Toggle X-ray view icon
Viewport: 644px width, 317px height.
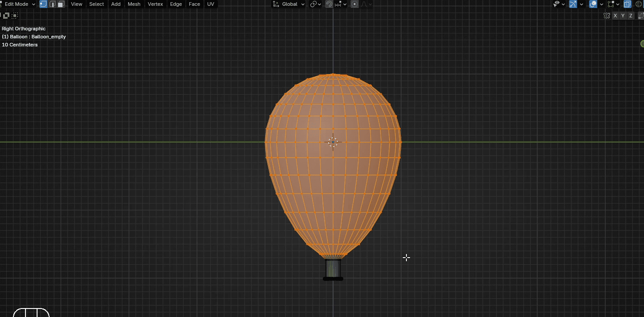point(627,4)
